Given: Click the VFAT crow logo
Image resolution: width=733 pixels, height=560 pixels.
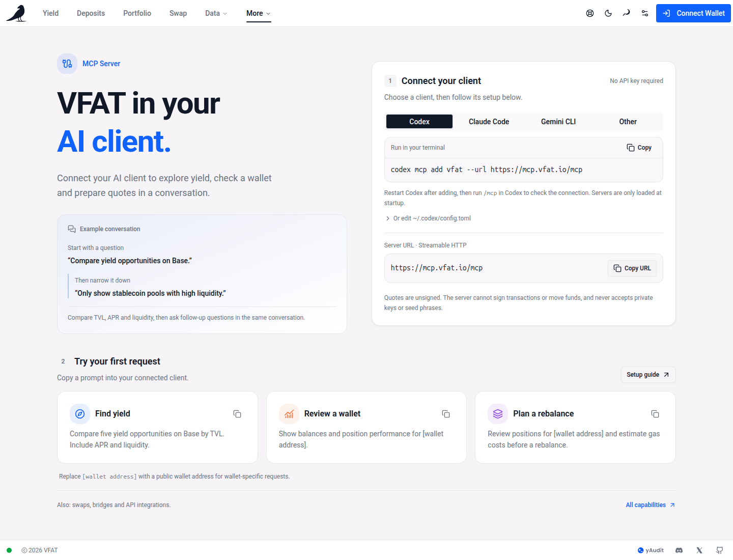Looking at the screenshot, I should click(x=16, y=13).
